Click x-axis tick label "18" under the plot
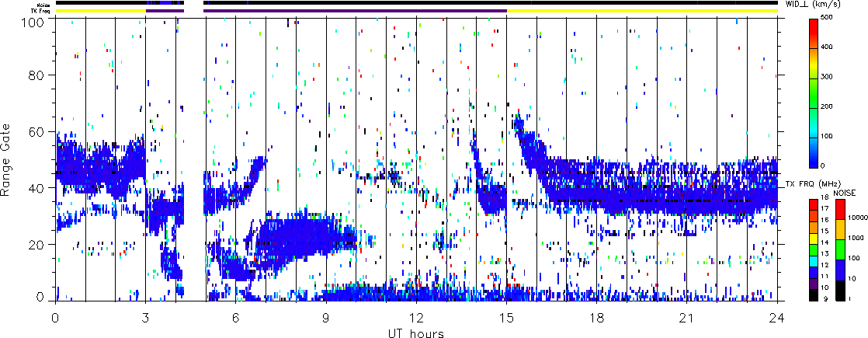The image size is (868, 338). 597,317
